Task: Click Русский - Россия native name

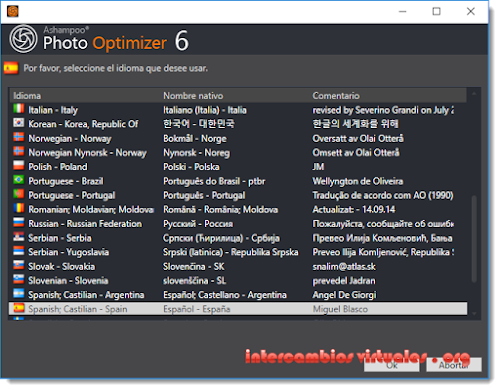Action: pyautogui.click(x=198, y=224)
